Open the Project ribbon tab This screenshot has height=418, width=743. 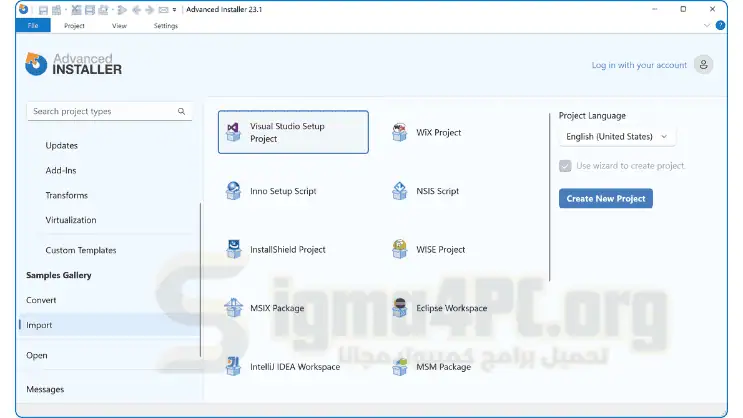click(x=74, y=26)
